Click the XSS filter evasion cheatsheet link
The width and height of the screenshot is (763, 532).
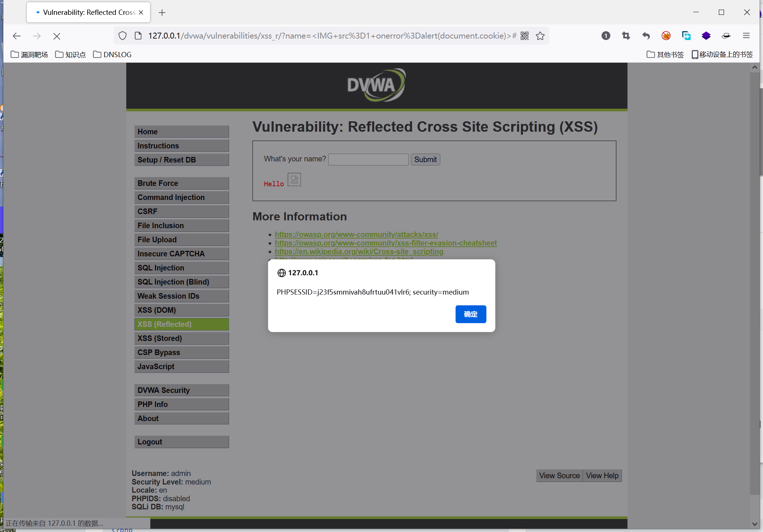tap(386, 242)
